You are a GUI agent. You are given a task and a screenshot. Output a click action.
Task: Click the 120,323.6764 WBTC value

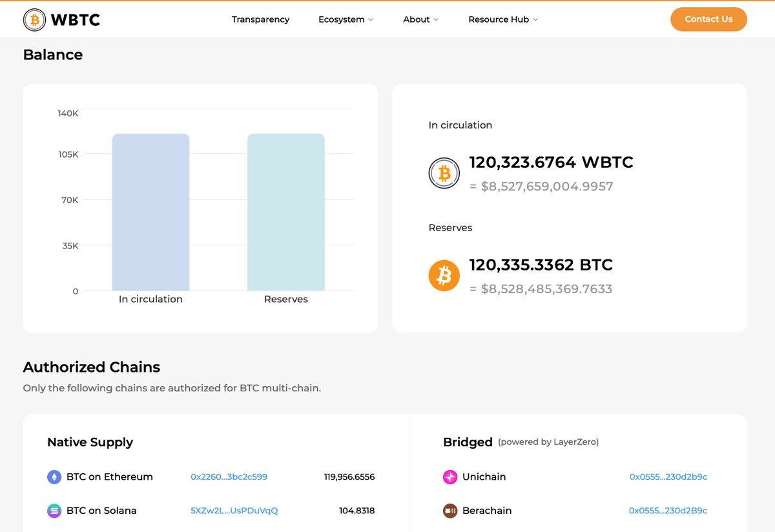552,162
